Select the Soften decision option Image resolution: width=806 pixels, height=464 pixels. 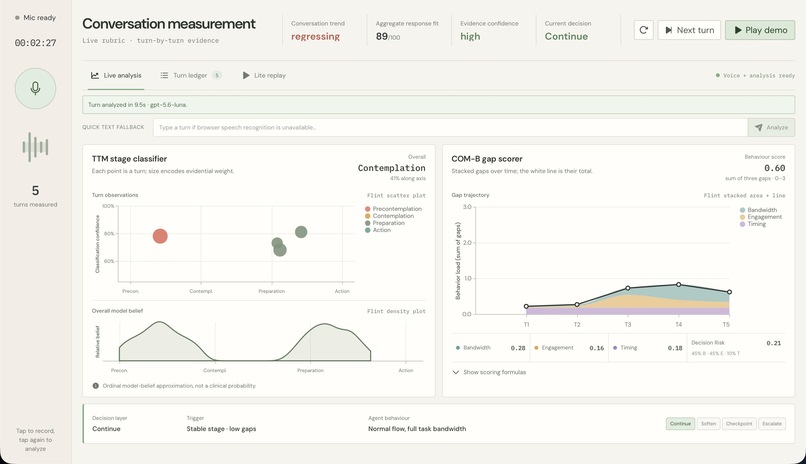tap(708, 424)
